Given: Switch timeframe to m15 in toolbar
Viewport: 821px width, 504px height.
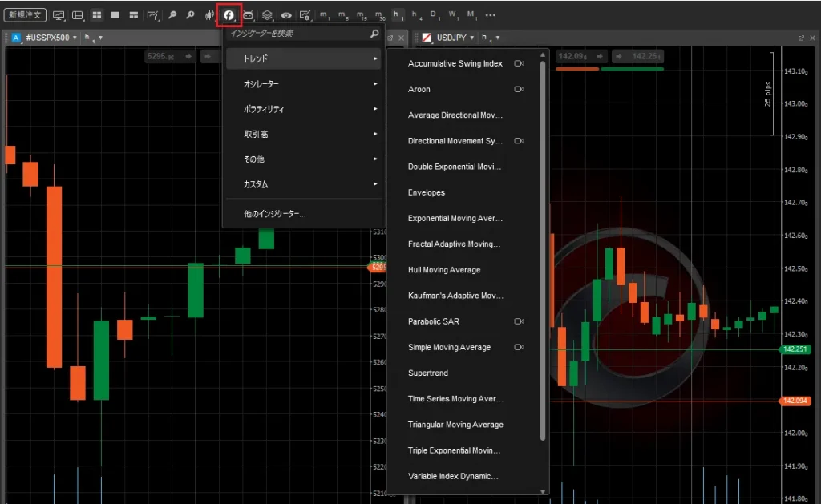Looking at the screenshot, I should point(362,16).
